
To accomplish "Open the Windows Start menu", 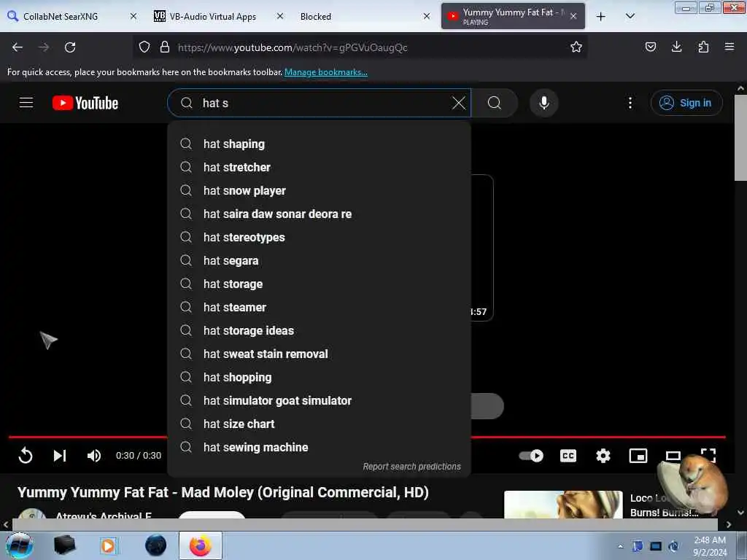I will coord(20,545).
